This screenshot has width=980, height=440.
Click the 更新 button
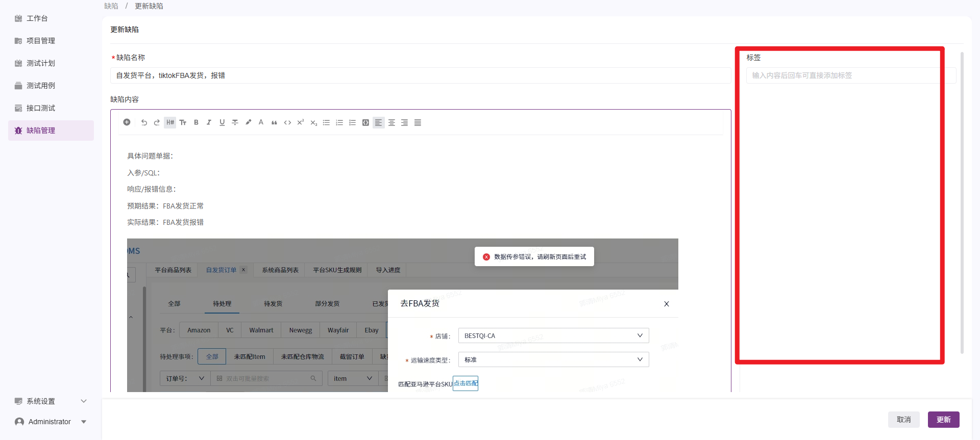click(x=943, y=420)
